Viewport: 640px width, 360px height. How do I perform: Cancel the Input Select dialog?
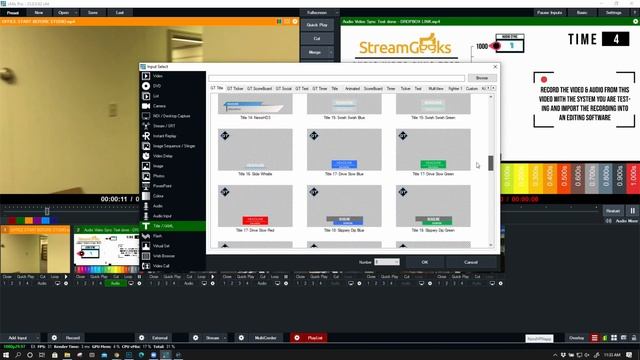pyautogui.click(x=471, y=262)
